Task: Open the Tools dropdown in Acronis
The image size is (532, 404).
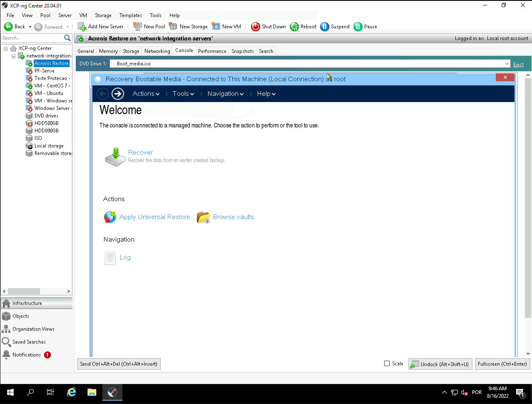Action: coord(183,94)
